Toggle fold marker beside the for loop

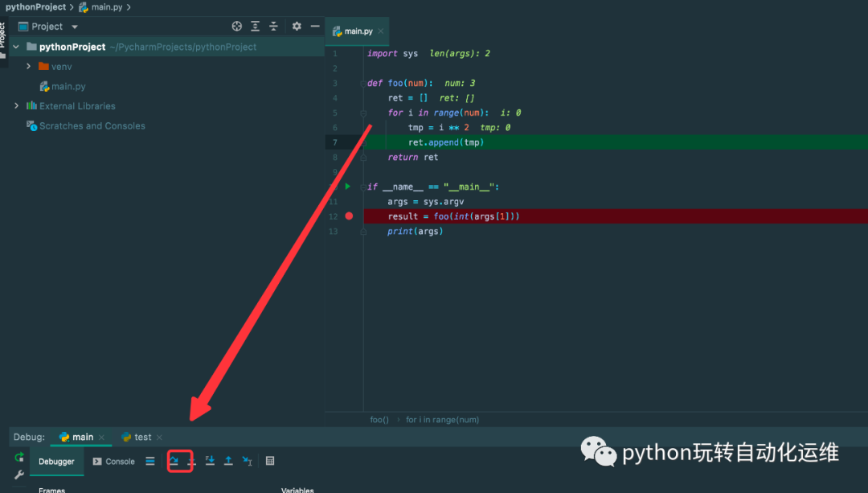click(363, 113)
